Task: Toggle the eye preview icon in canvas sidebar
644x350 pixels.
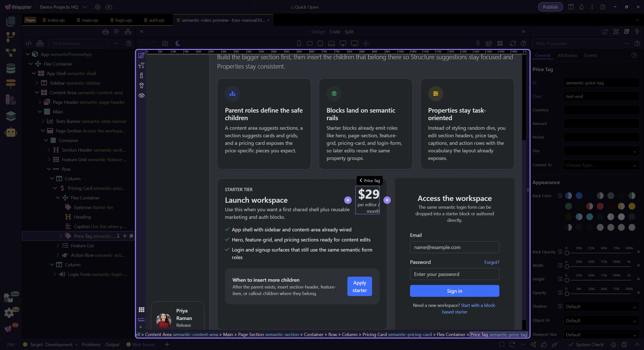Action: click(142, 96)
